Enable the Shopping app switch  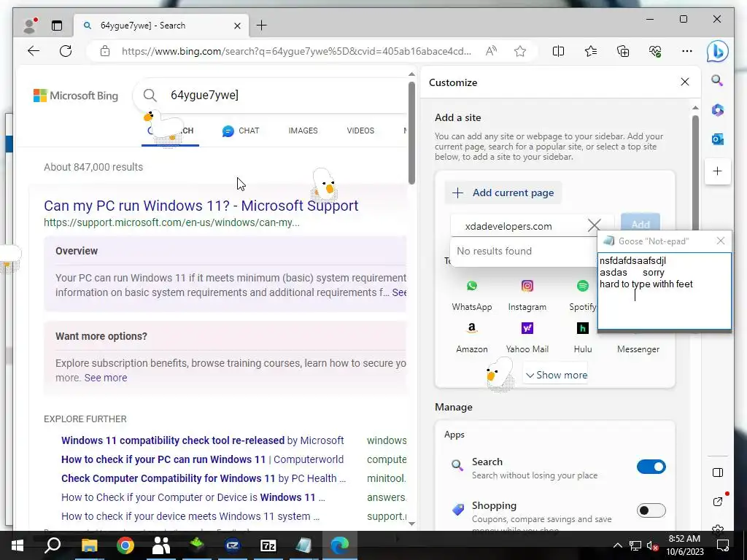pos(651,510)
